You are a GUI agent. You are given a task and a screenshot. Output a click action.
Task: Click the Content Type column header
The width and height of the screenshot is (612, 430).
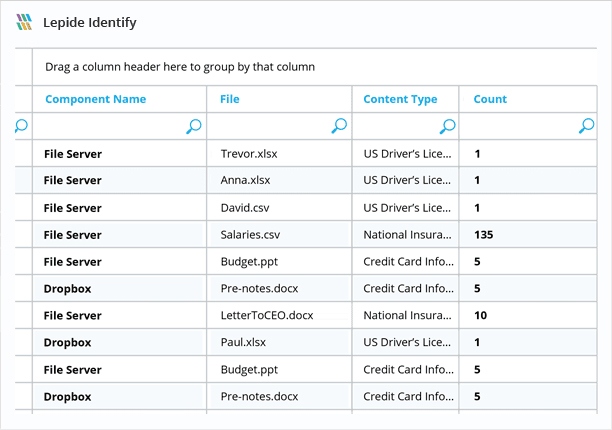[400, 99]
